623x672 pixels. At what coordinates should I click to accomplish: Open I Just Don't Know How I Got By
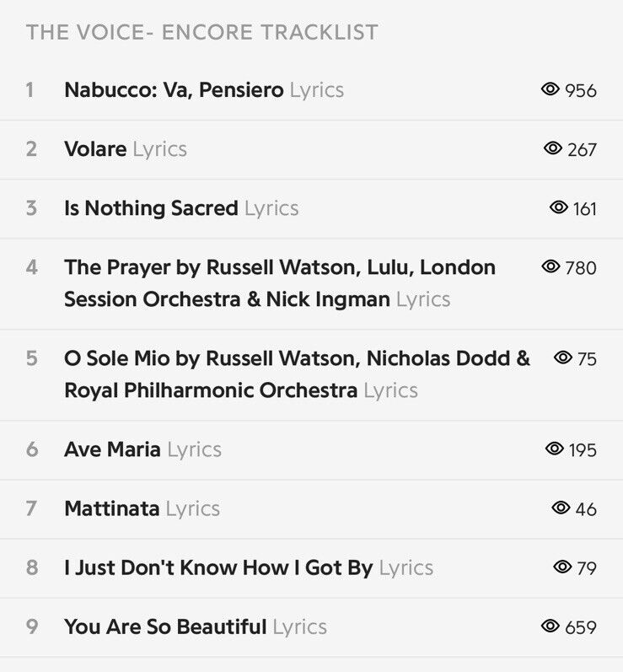tap(218, 567)
